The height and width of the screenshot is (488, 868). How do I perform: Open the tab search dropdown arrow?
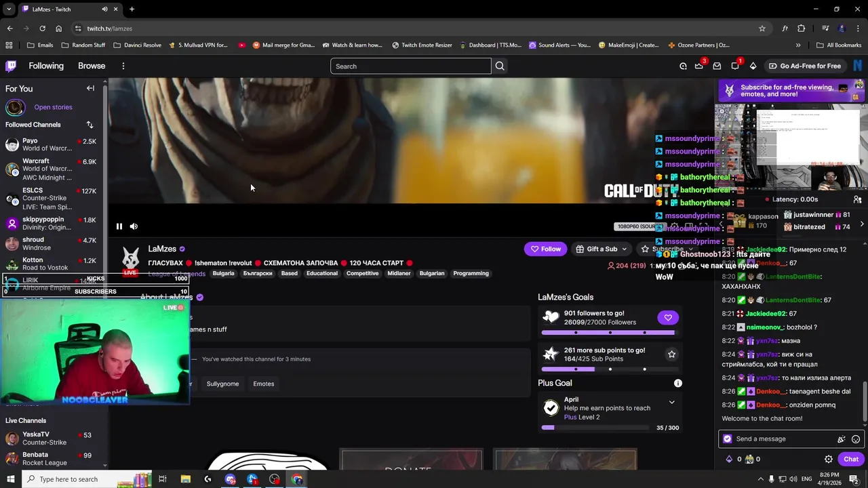click(9, 9)
